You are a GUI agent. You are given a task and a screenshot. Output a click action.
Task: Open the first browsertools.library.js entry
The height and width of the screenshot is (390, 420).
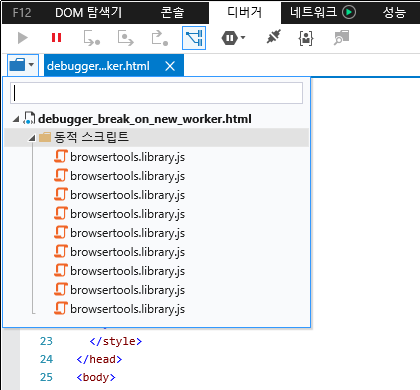(x=128, y=157)
